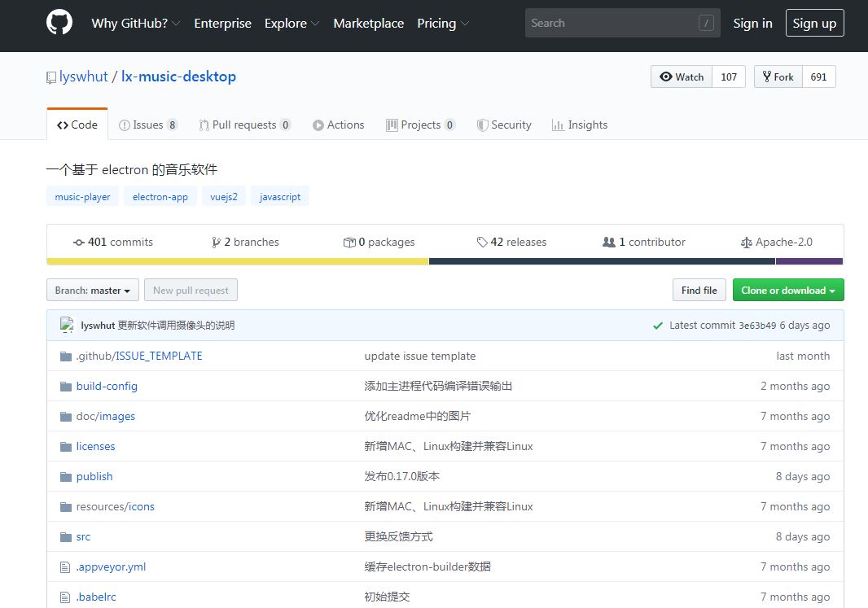Click the green check commit status icon
Viewport: 868px width, 608px height.
[658, 326]
